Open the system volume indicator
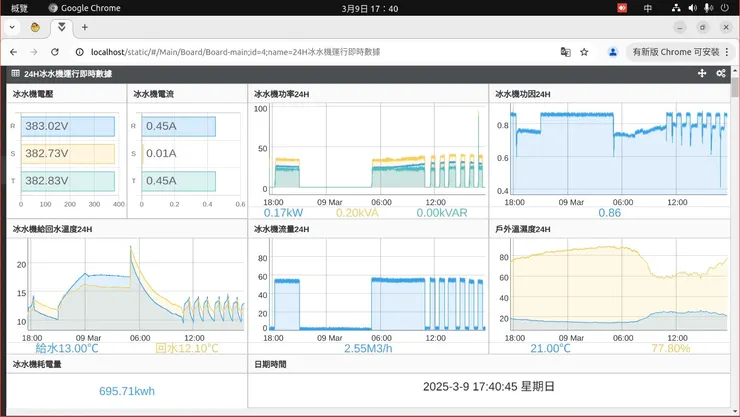 point(692,8)
